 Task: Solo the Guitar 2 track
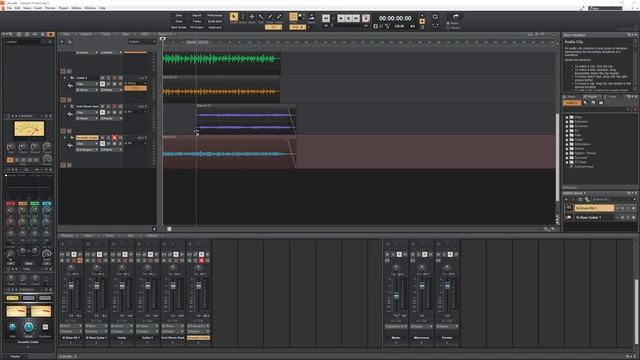(x=108, y=78)
